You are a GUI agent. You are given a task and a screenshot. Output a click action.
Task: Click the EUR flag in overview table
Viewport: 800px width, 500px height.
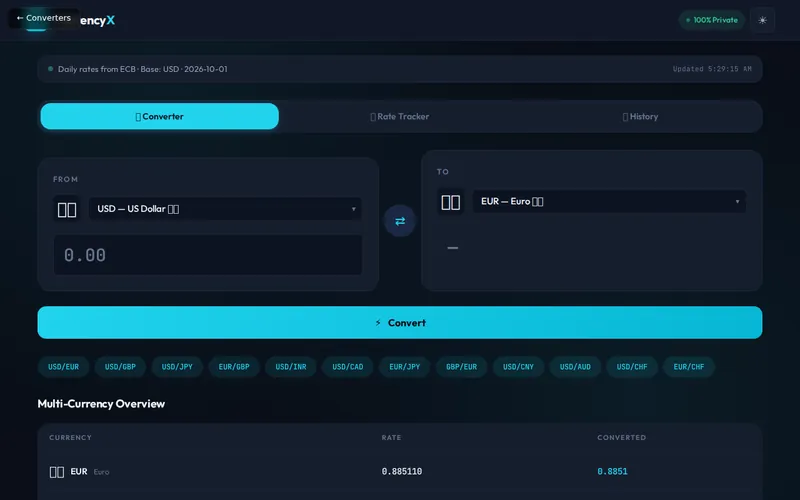click(57, 472)
